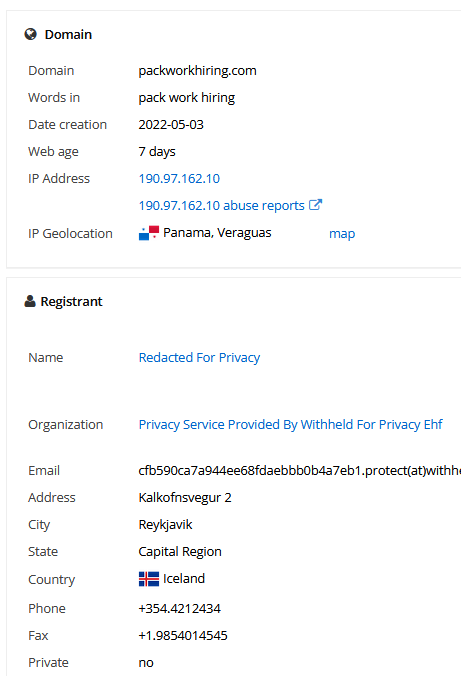Select the Reykjavik city value
Viewport: 461px width, 676px height.
pyautogui.click(x=165, y=525)
